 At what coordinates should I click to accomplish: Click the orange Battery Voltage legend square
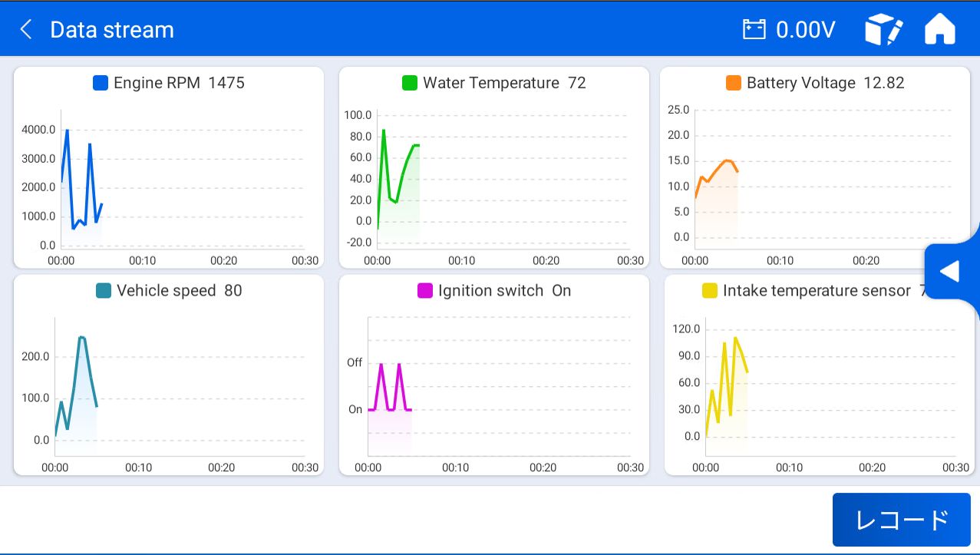pyautogui.click(x=734, y=83)
